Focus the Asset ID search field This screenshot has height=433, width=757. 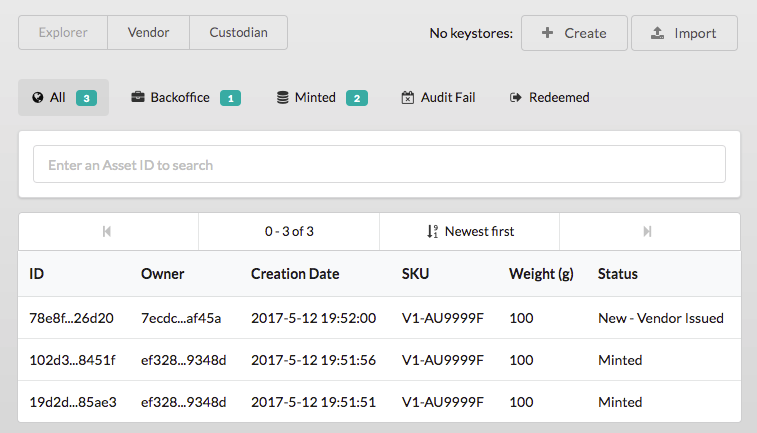click(379, 165)
